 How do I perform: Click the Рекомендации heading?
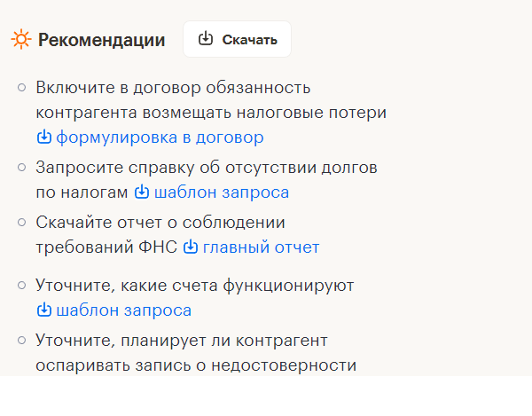point(101,40)
